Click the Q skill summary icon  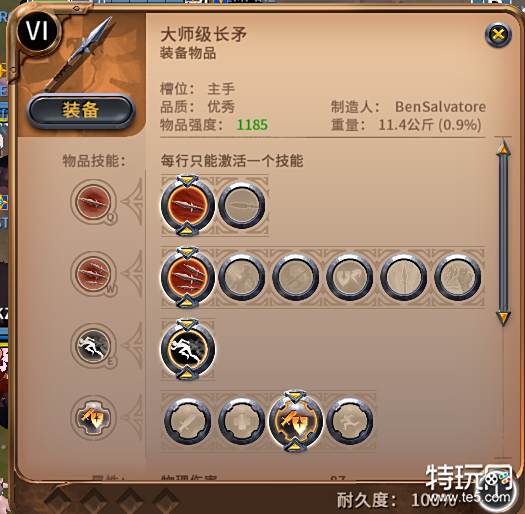93,202
